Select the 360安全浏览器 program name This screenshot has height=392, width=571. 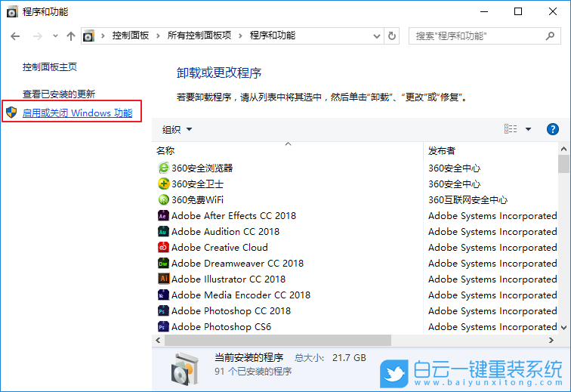202,168
